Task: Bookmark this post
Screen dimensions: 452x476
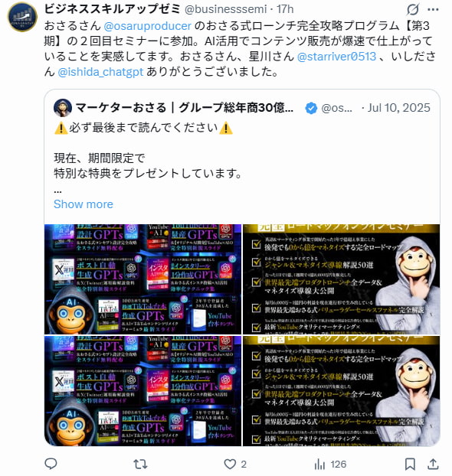Action: coord(410,464)
